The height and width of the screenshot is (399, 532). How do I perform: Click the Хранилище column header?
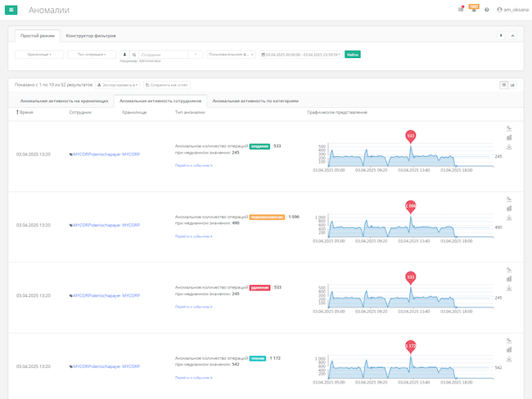click(x=134, y=112)
